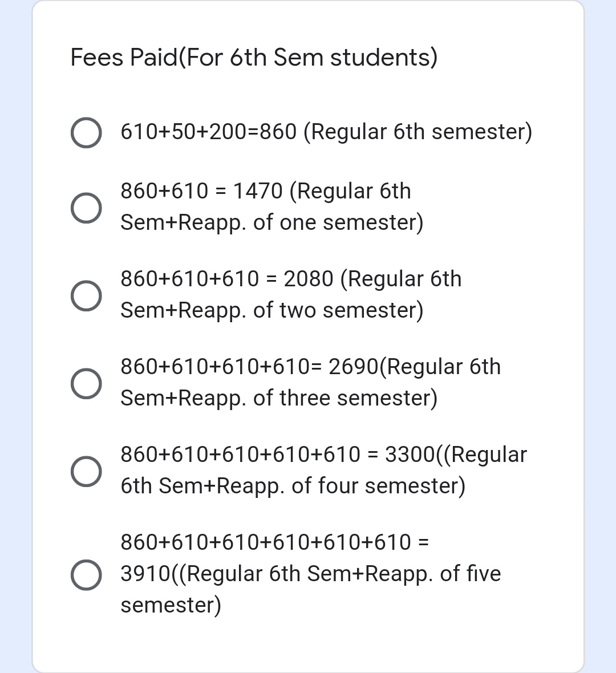Mark the 3300 fee radio button
Screen dimensions: 616x673
tap(86, 471)
